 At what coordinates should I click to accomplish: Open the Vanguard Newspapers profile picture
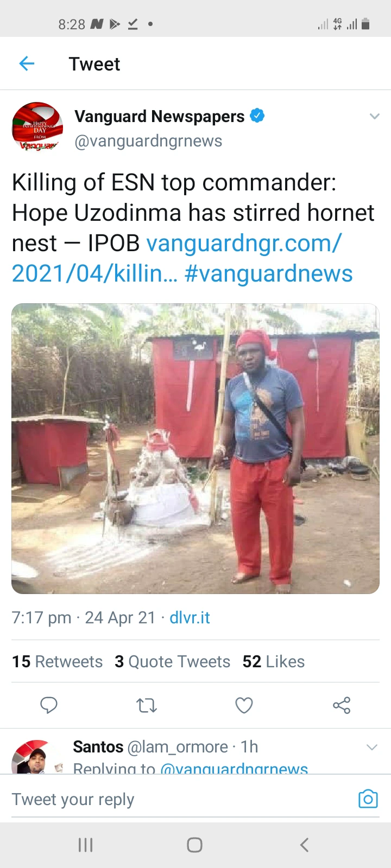[37, 127]
